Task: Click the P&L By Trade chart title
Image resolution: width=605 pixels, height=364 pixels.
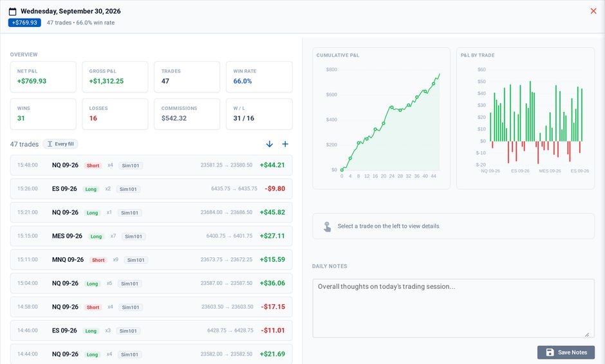Action: (x=478, y=55)
